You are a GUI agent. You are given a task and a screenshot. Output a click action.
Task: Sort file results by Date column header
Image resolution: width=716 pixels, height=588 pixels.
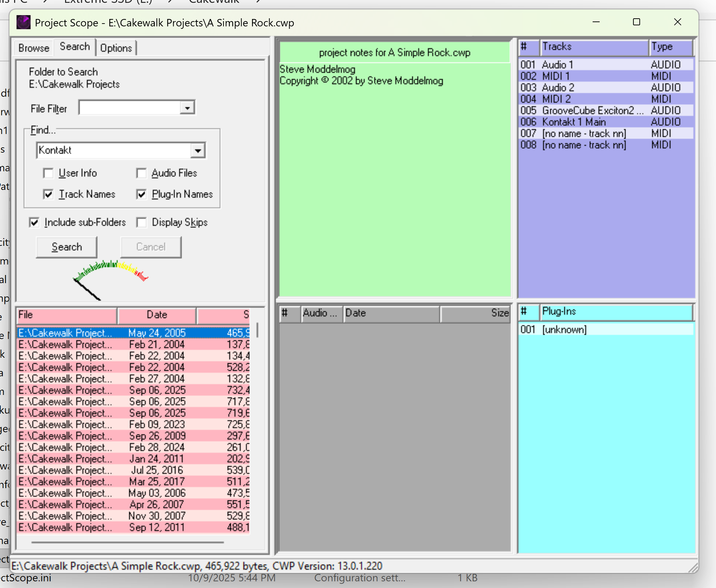(157, 315)
